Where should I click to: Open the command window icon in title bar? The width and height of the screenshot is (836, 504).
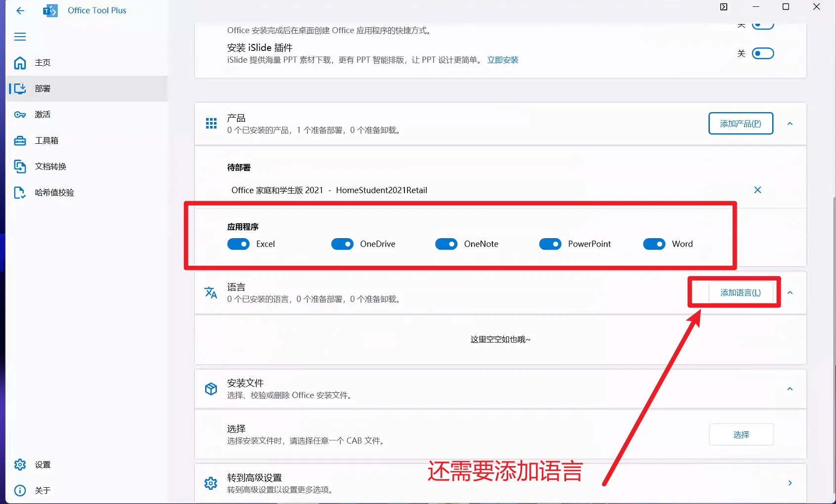724,7
